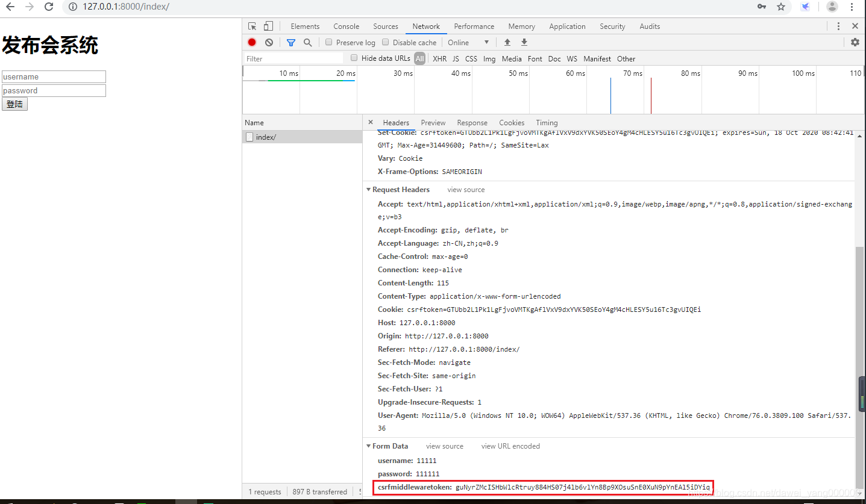The width and height of the screenshot is (866, 504).
Task: Click the import HAR upload icon
Action: [507, 42]
